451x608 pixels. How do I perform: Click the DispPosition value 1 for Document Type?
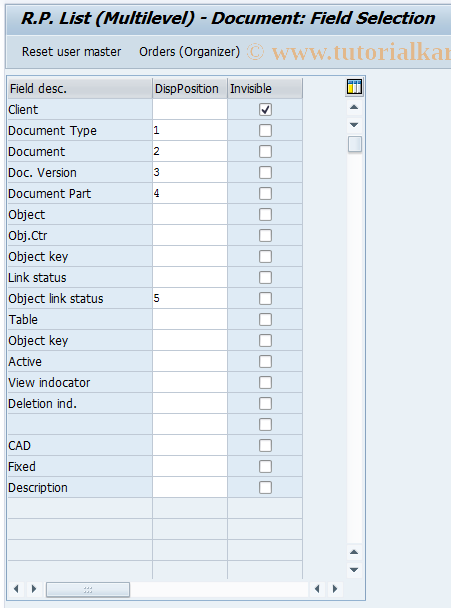tap(190, 131)
